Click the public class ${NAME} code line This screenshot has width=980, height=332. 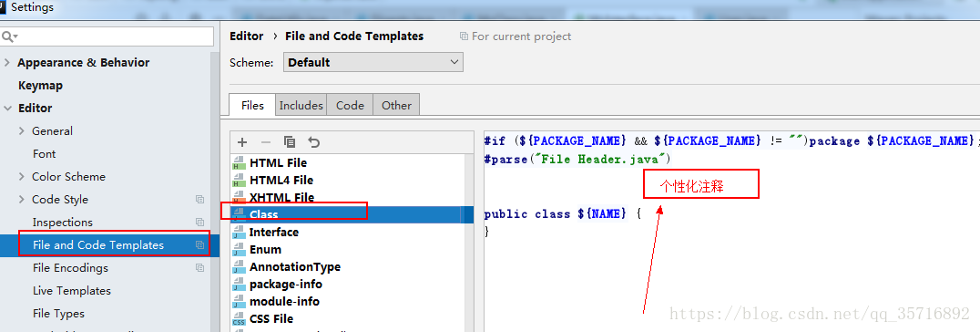pyautogui.click(x=563, y=214)
